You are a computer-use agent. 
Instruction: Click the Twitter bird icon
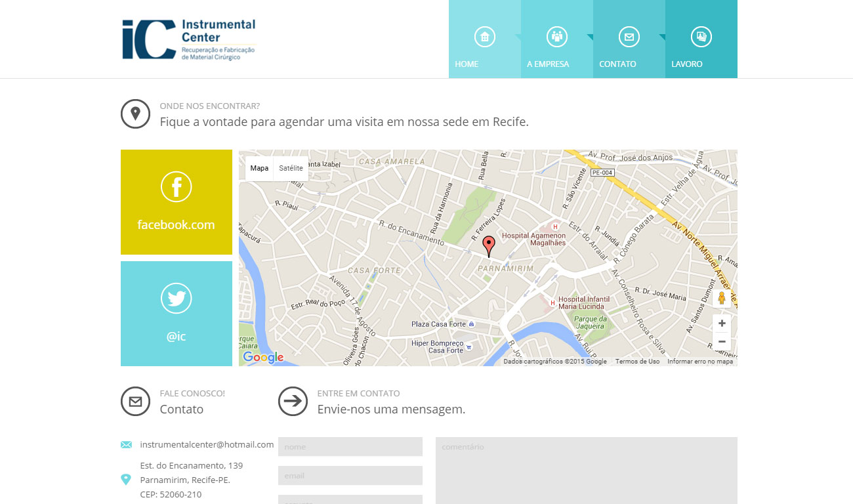coord(176,299)
